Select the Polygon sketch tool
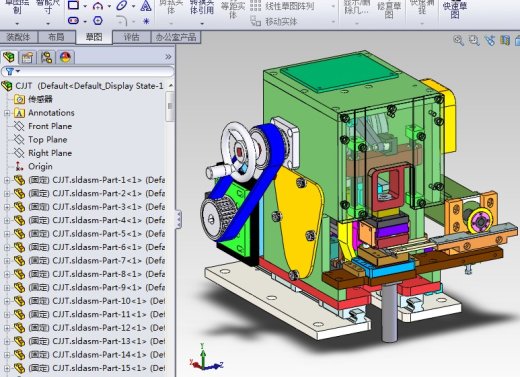This screenshot has width=520, height=377. point(98,21)
